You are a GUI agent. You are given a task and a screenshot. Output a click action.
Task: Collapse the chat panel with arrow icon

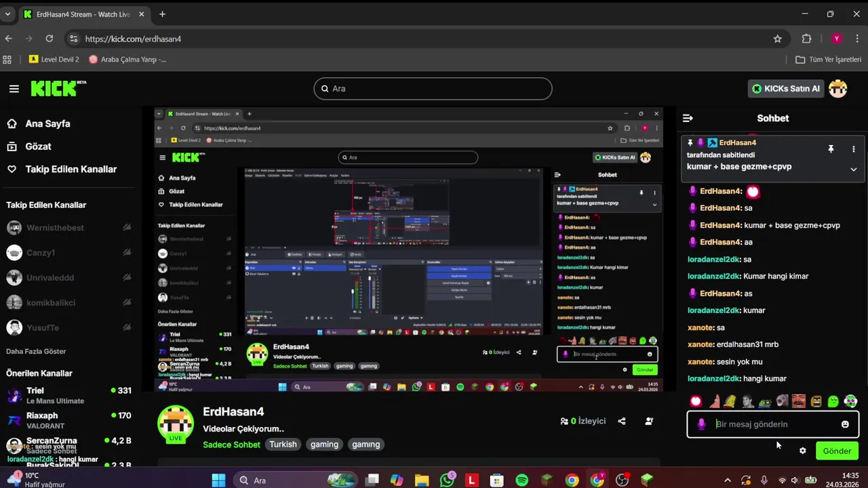[x=688, y=118]
